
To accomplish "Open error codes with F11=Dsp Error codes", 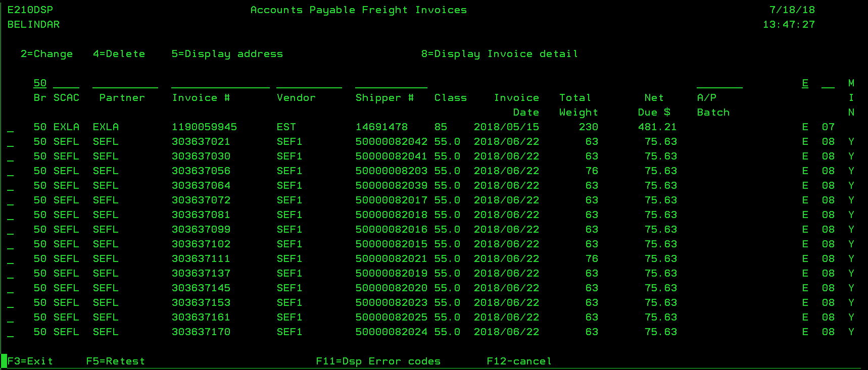I will point(378,361).
